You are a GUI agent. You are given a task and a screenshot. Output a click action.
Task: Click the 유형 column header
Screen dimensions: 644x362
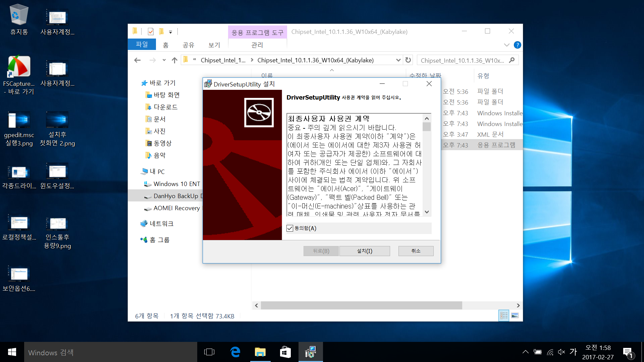tap(483, 76)
